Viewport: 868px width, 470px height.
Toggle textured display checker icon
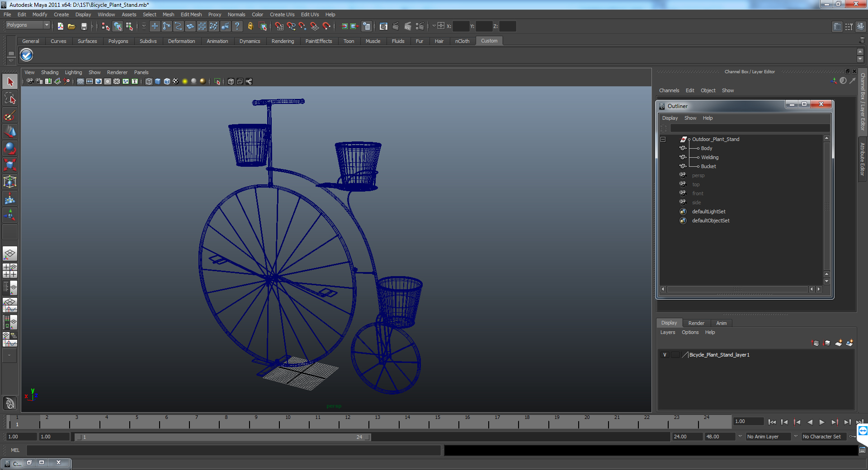[176, 81]
